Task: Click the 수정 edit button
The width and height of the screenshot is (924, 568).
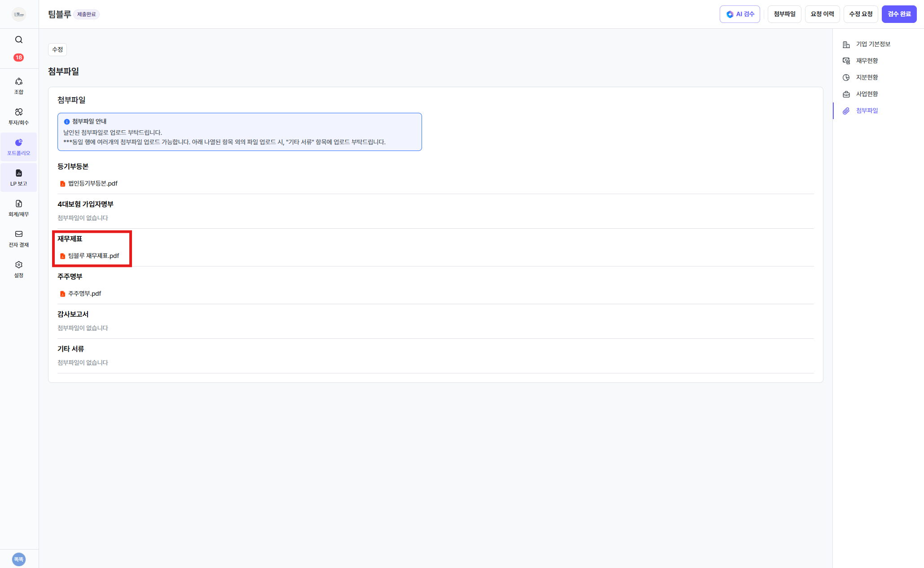Action: click(x=57, y=49)
